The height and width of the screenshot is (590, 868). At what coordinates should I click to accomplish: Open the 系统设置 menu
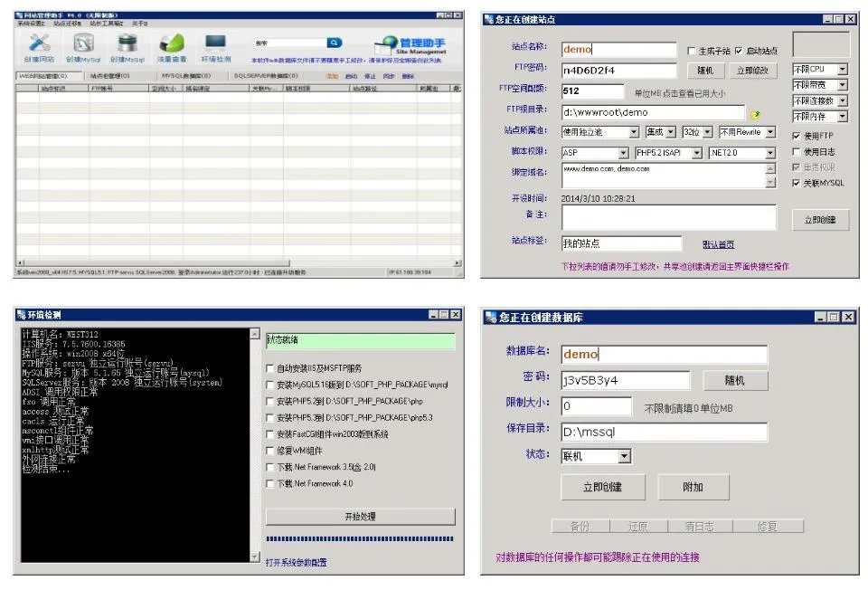(x=31, y=24)
